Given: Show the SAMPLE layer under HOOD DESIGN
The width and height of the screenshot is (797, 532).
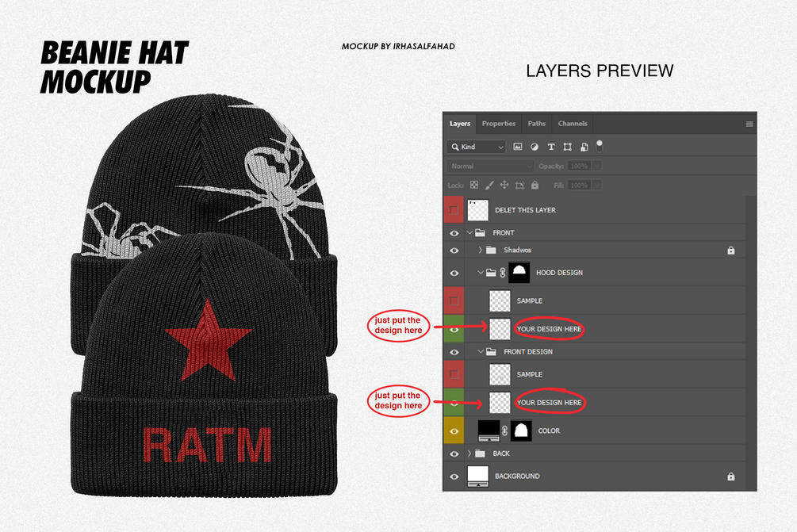Looking at the screenshot, I should click(x=454, y=300).
